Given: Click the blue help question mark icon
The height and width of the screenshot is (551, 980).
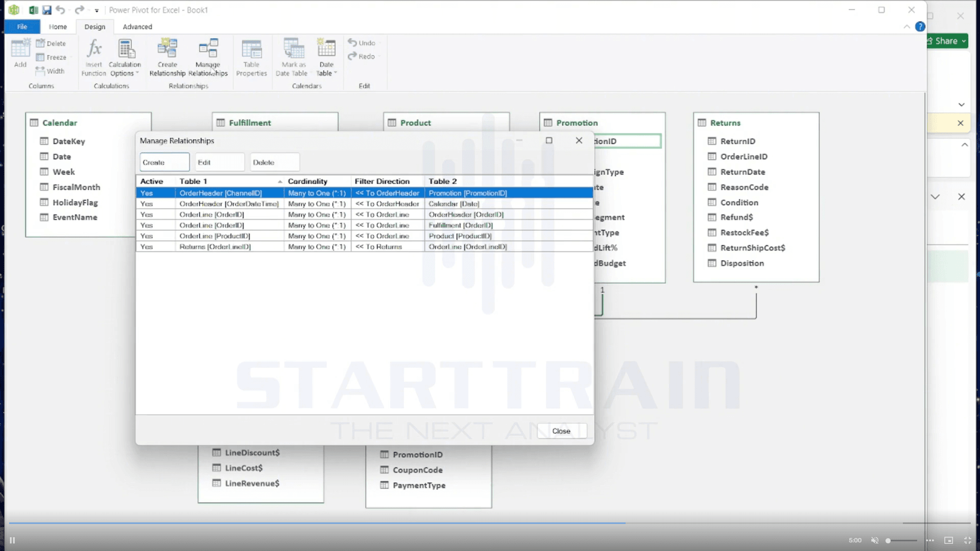Looking at the screenshot, I should click(920, 27).
